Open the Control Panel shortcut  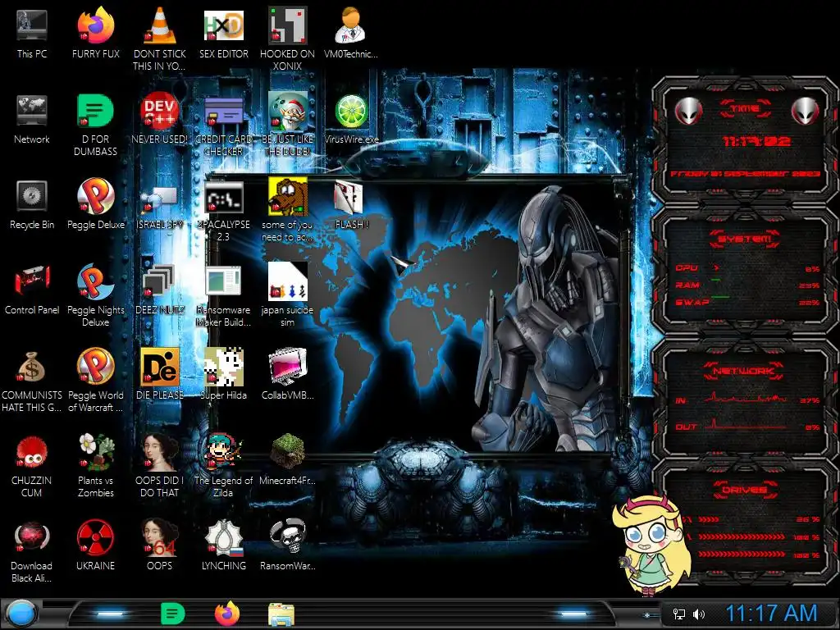click(x=32, y=290)
